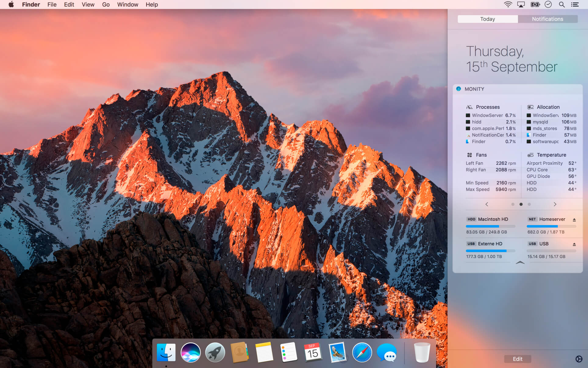
Task: Open the View menu
Action: pos(88,5)
